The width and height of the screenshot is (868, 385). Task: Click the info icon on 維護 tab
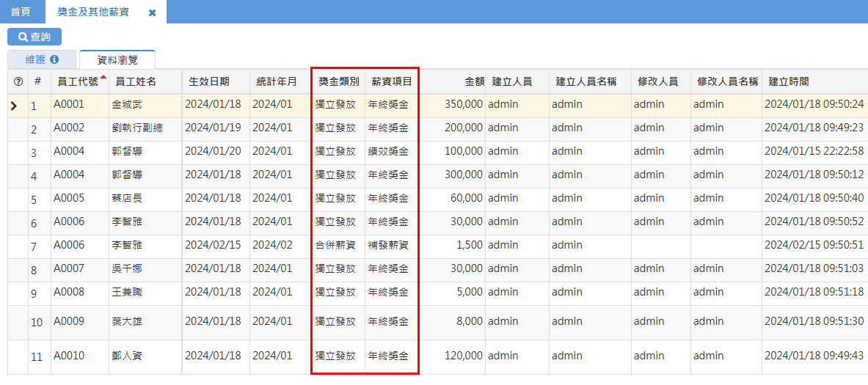click(x=54, y=59)
